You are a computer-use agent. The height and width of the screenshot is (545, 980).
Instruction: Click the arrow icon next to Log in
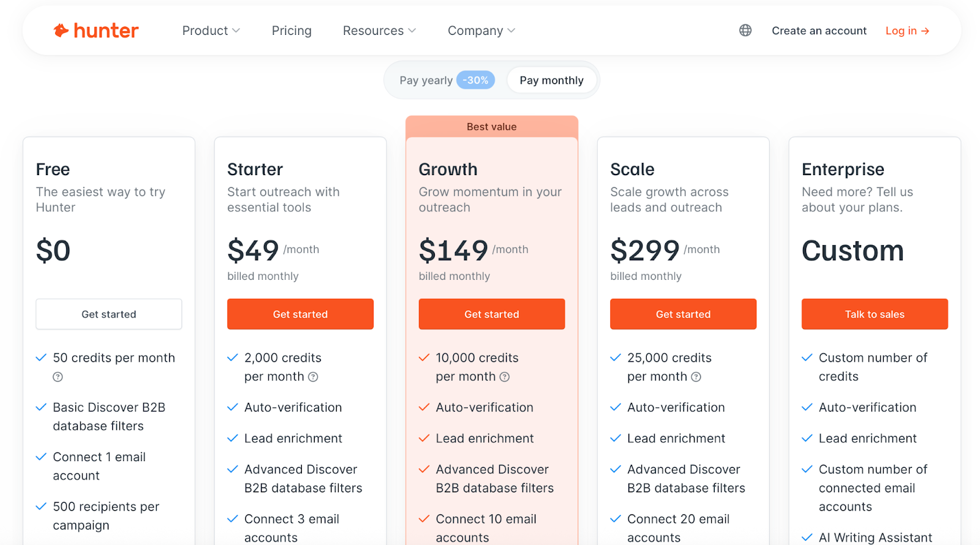(924, 30)
